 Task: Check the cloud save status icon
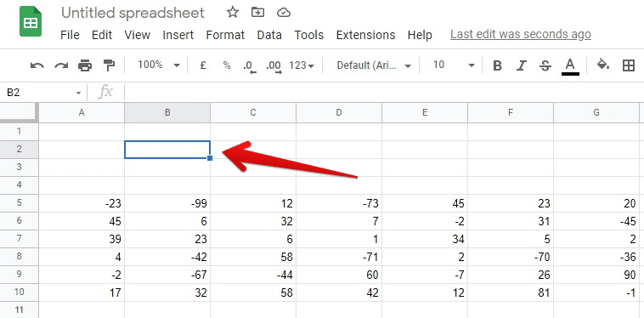(284, 13)
